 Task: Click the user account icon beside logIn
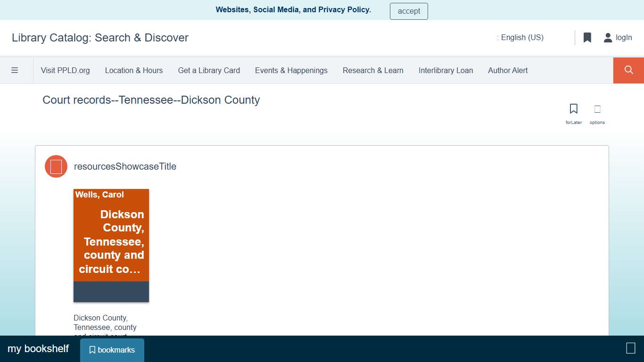tap(607, 37)
